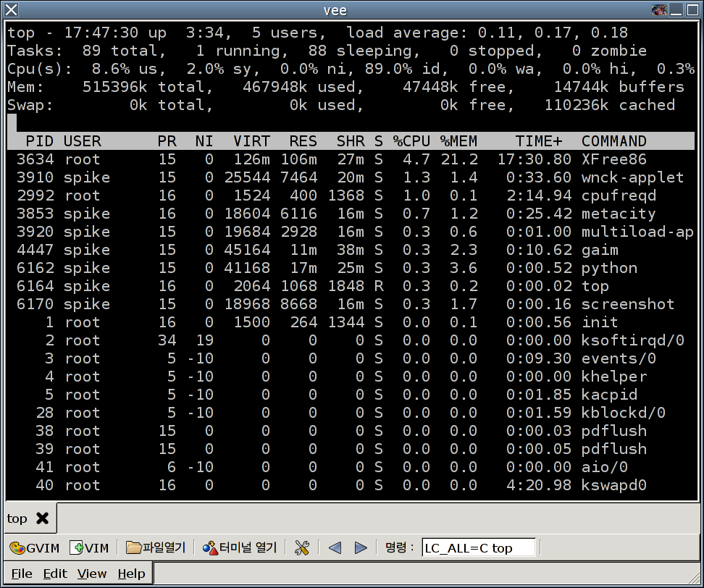Open a file with the 파일열기 folder button

click(x=155, y=547)
